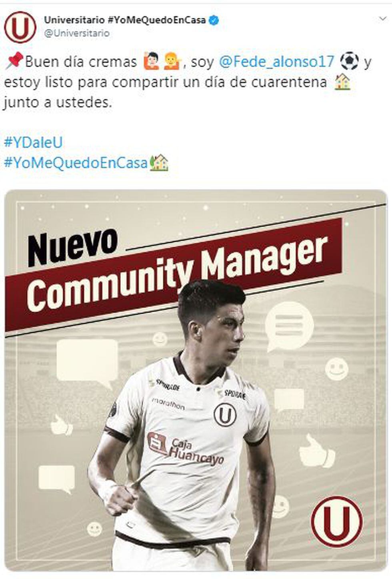Screen dimensions: 392x579
Task: Open the Universitario #YoMeQuedoEnCasa display name
Action: tap(125, 20)
